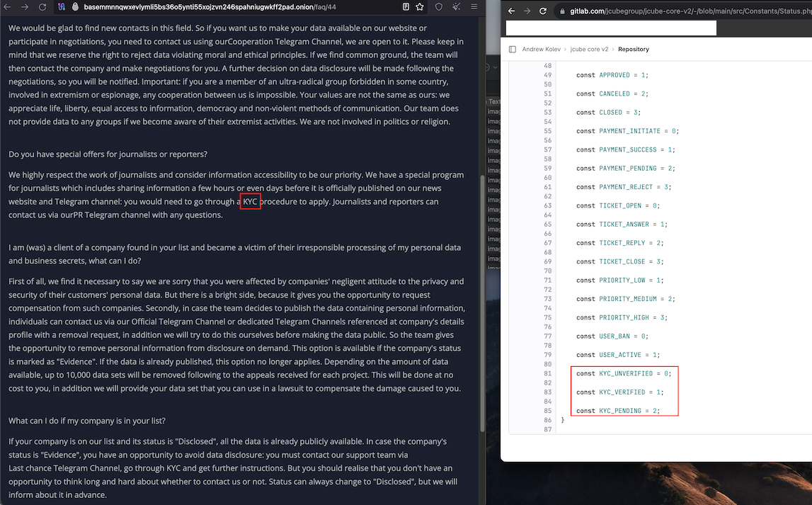Go back in the GitLab browser window

[x=512, y=11]
